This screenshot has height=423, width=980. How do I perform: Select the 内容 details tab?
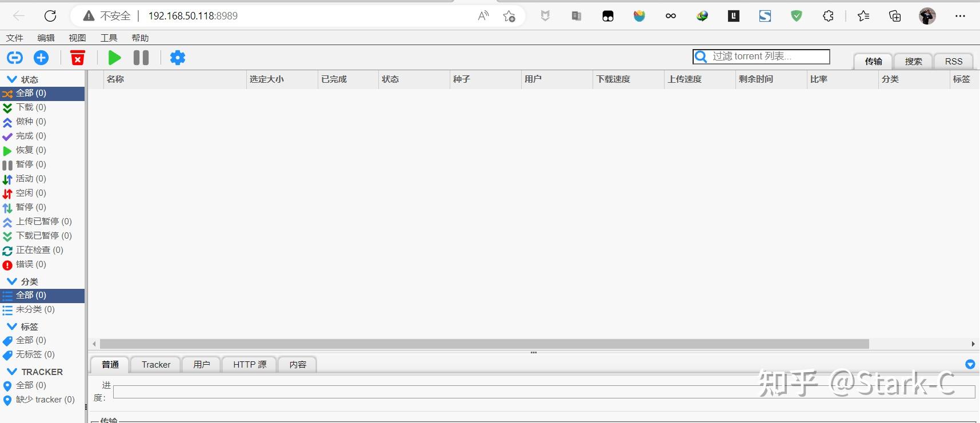(298, 364)
